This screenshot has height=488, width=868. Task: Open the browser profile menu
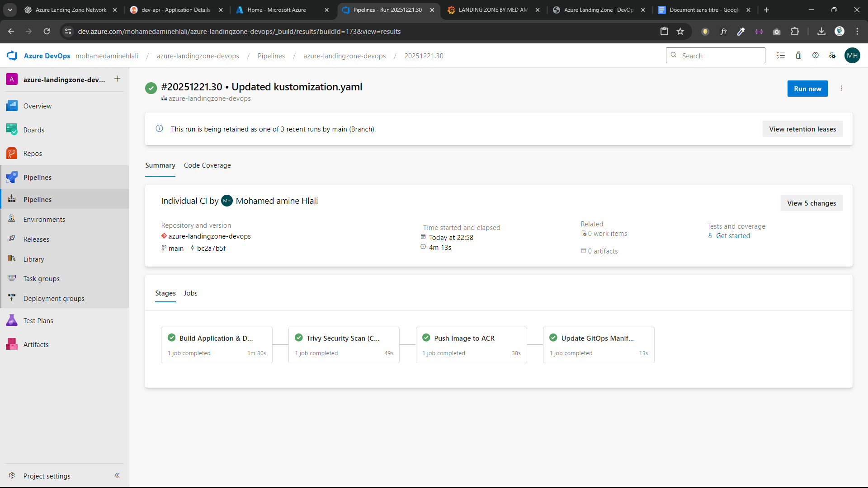tap(840, 31)
